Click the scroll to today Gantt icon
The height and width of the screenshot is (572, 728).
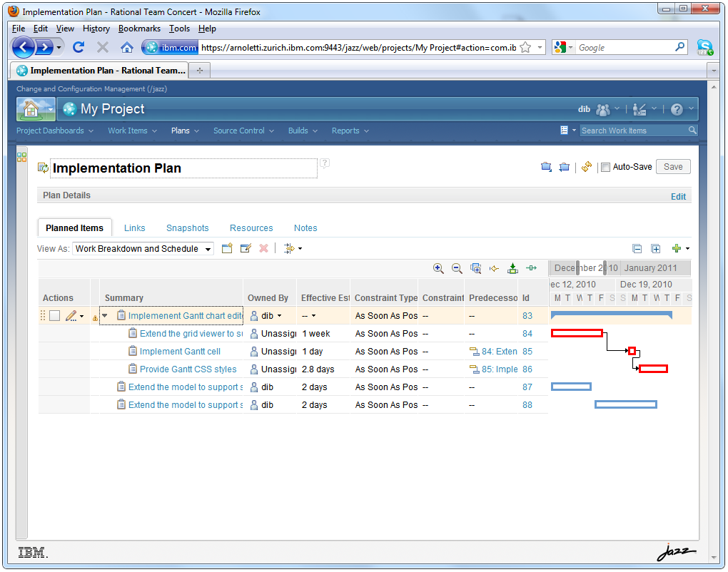pyautogui.click(x=494, y=268)
